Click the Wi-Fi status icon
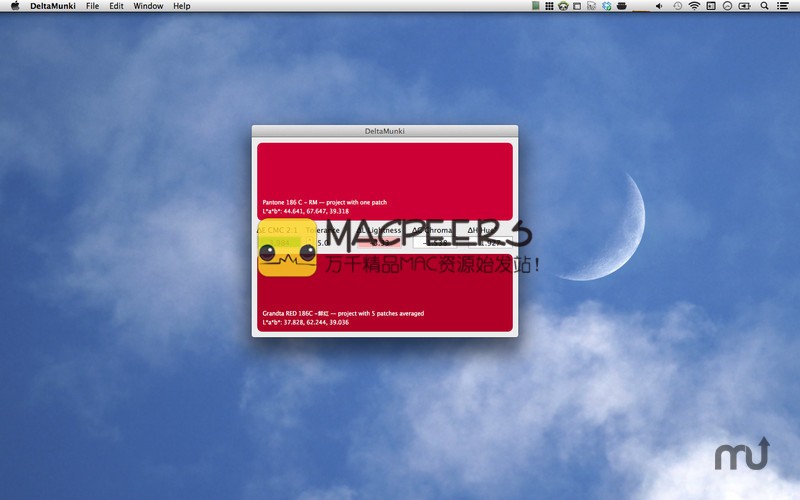The image size is (800, 500). (693, 6)
